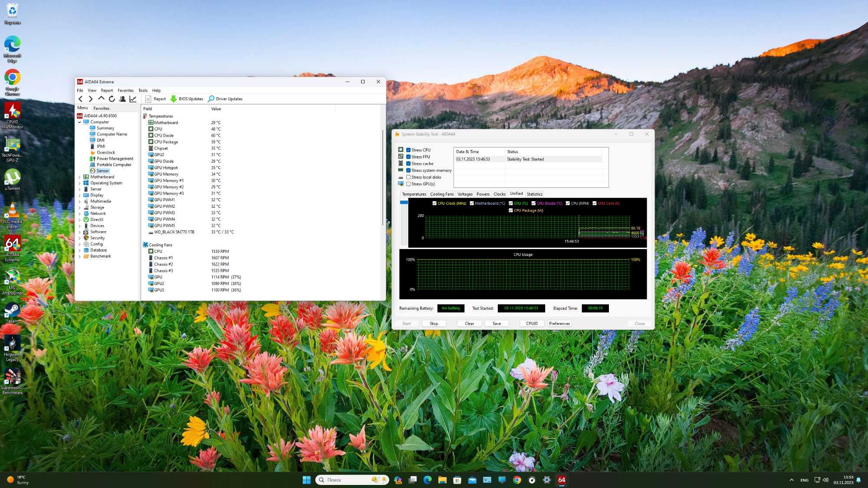
Task: Open Chrome from the taskbar
Action: (517, 480)
